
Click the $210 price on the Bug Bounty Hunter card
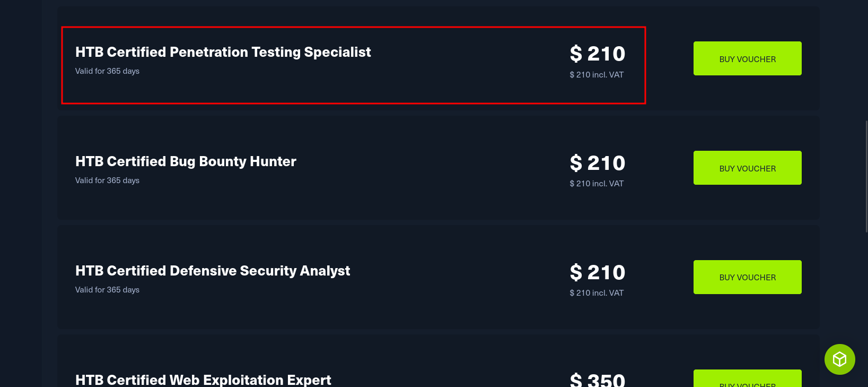(x=597, y=162)
